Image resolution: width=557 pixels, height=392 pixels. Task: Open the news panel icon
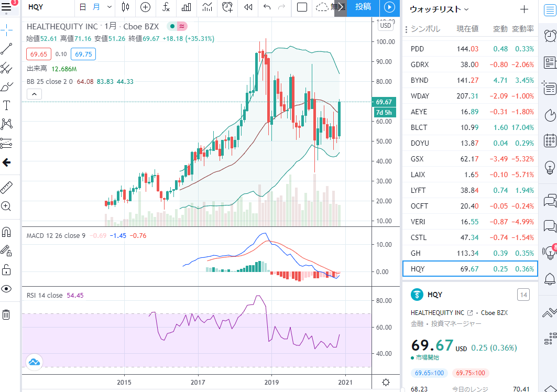(550, 62)
